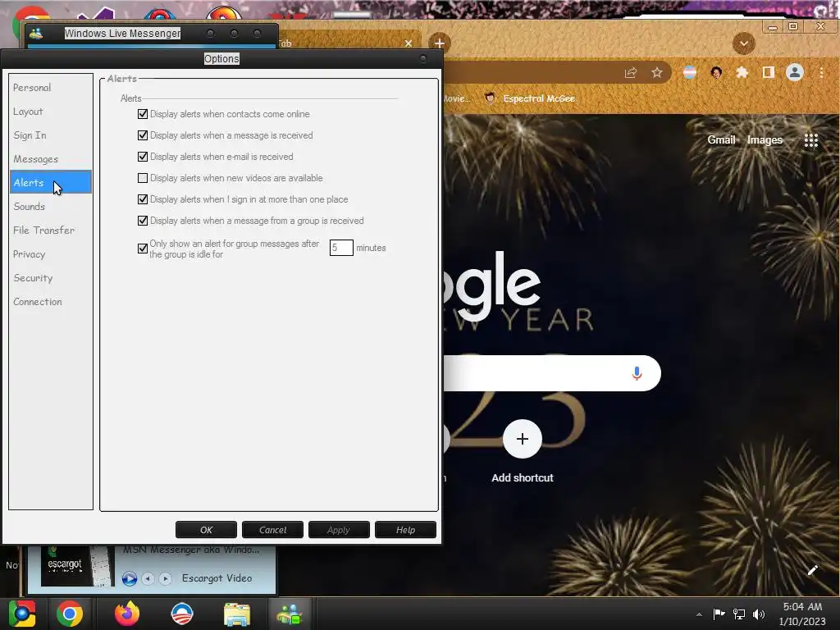Open a new Chrome tab
The image size is (840, 630).
(440, 43)
